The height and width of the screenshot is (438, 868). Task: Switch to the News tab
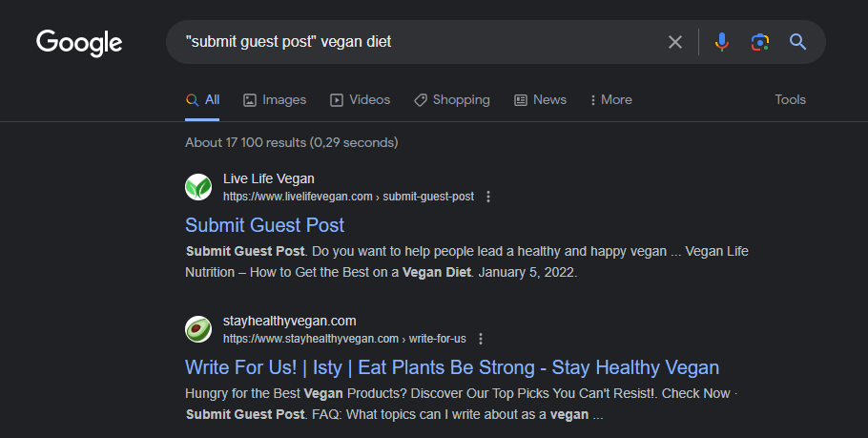(x=540, y=99)
